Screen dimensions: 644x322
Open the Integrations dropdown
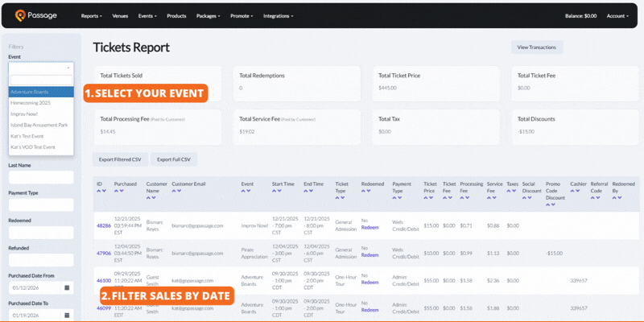(x=278, y=16)
